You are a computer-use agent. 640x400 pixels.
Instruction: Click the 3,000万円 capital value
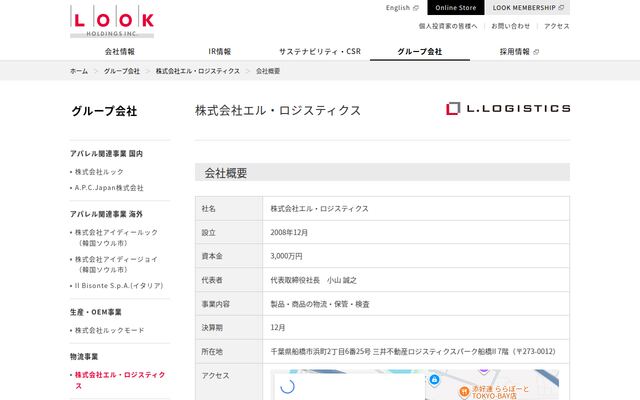[286, 256]
